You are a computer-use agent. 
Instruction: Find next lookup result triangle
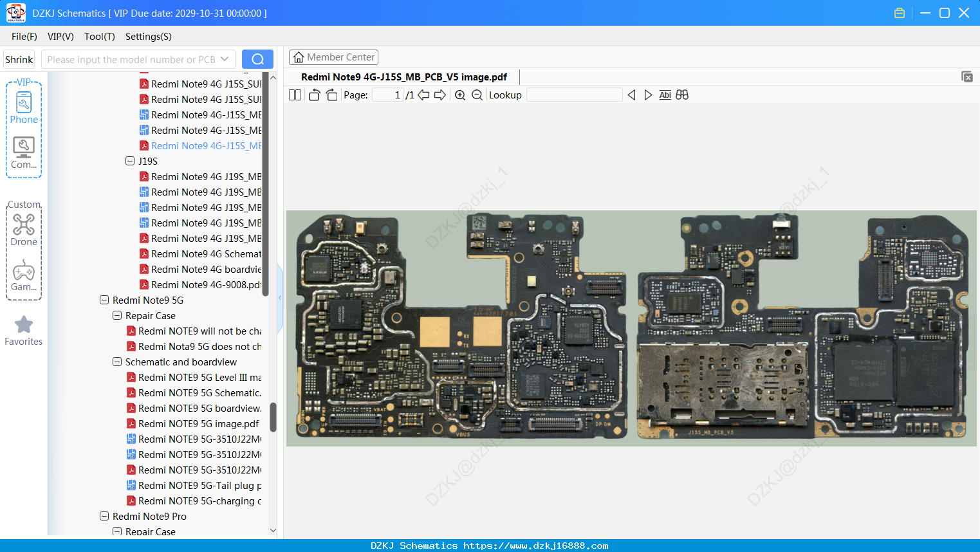click(x=648, y=95)
